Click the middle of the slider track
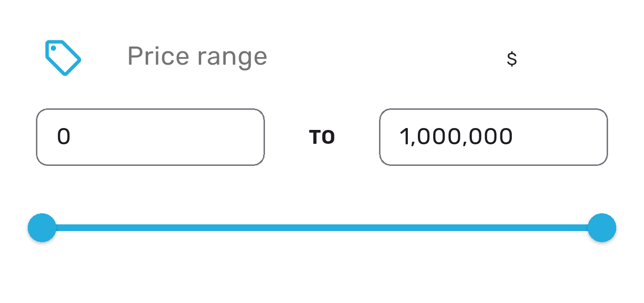644x303 pixels. coord(322,227)
